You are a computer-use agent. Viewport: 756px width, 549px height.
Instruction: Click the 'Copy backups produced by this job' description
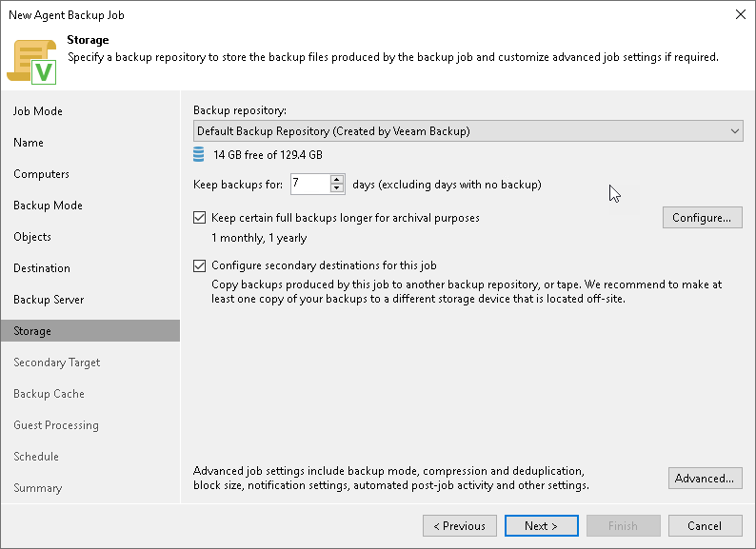pyautogui.click(x=467, y=291)
